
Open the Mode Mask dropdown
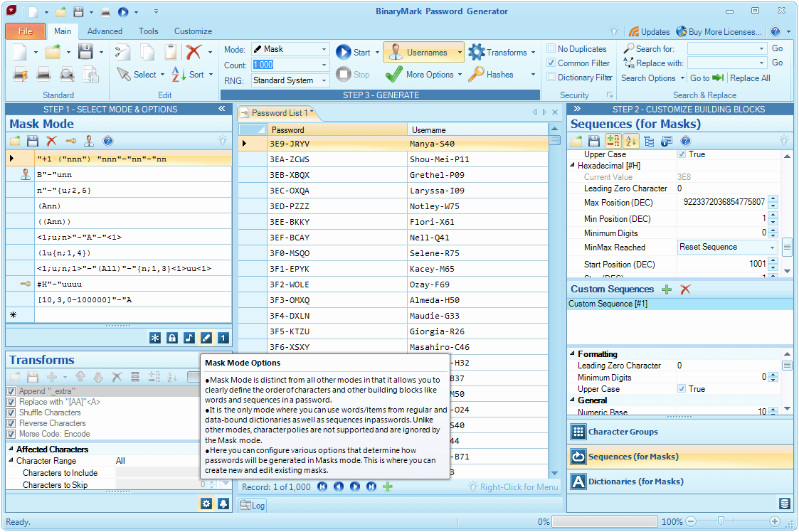point(324,49)
